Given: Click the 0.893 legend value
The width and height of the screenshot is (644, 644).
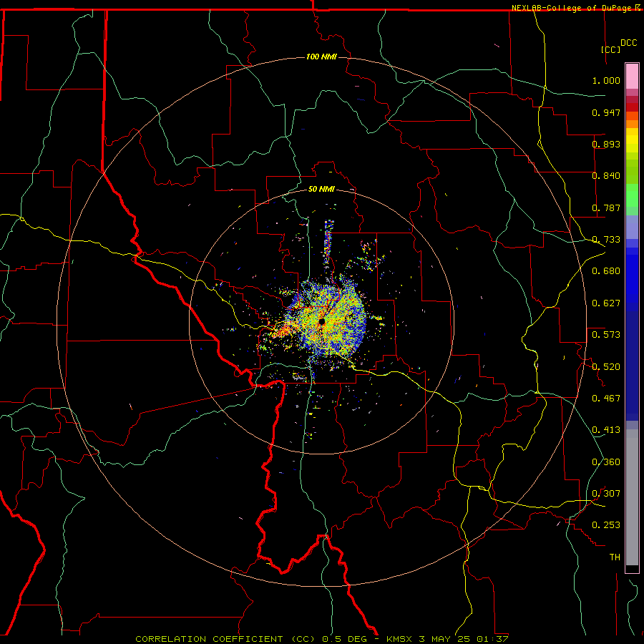Looking at the screenshot, I should pos(606,144).
